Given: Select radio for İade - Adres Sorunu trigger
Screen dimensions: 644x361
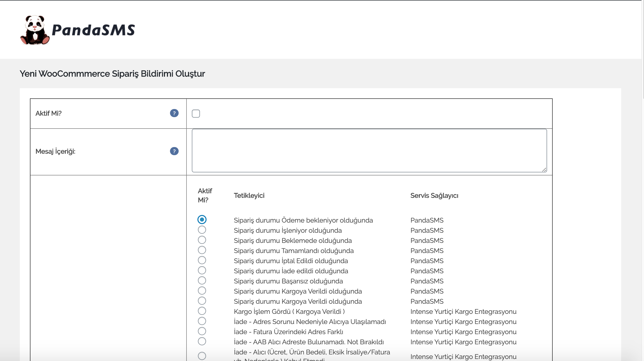Looking at the screenshot, I should pyautogui.click(x=202, y=321).
